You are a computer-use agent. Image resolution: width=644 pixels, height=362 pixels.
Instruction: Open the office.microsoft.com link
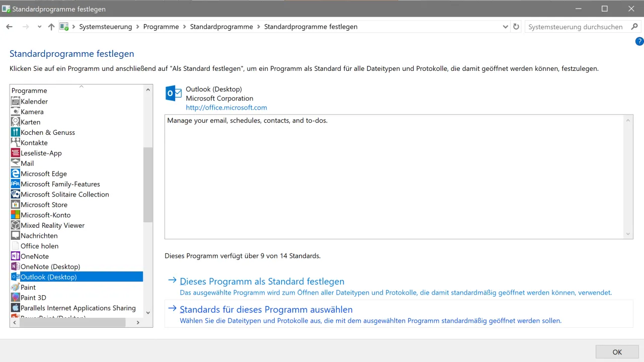tap(226, 108)
